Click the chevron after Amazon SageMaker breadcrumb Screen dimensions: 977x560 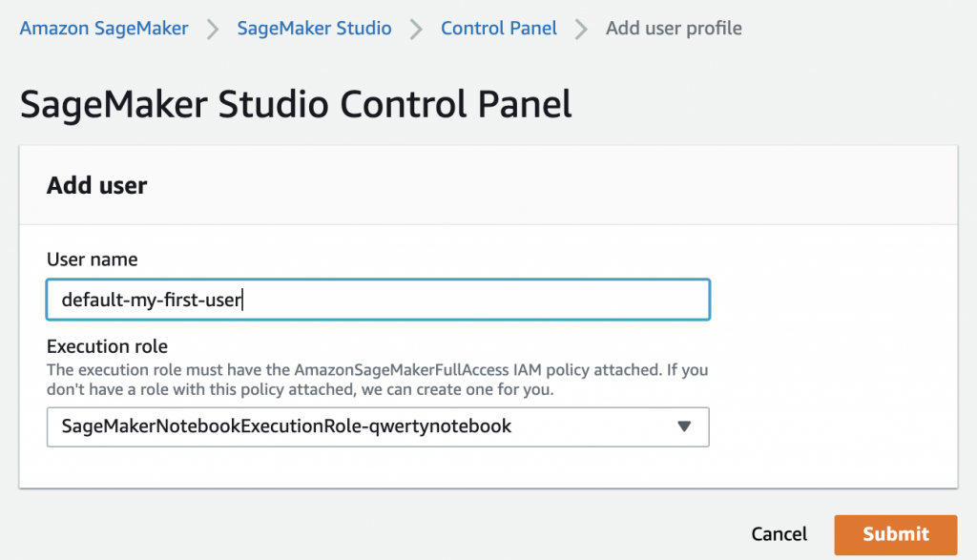[x=212, y=29]
